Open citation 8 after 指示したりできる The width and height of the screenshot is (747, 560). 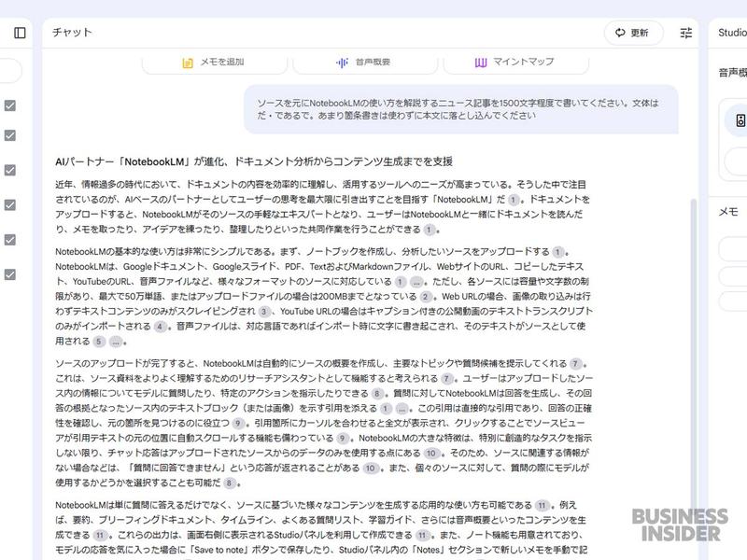click(x=377, y=393)
